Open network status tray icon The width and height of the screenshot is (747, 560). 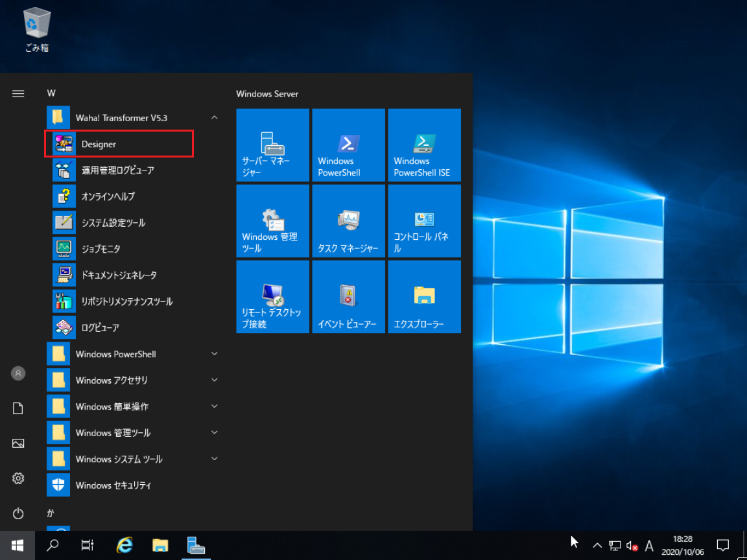pyautogui.click(x=615, y=545)
